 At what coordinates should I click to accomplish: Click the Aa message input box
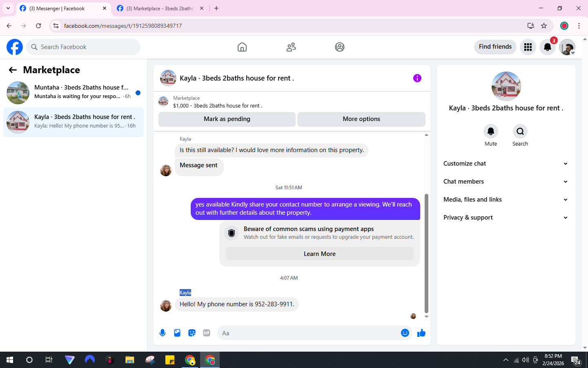pos(314,333)
